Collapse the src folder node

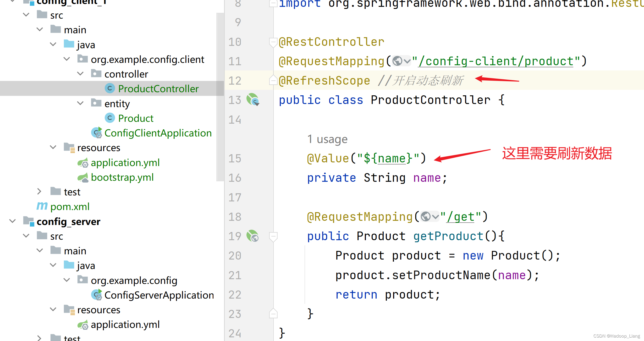click(x=26, y=15)
